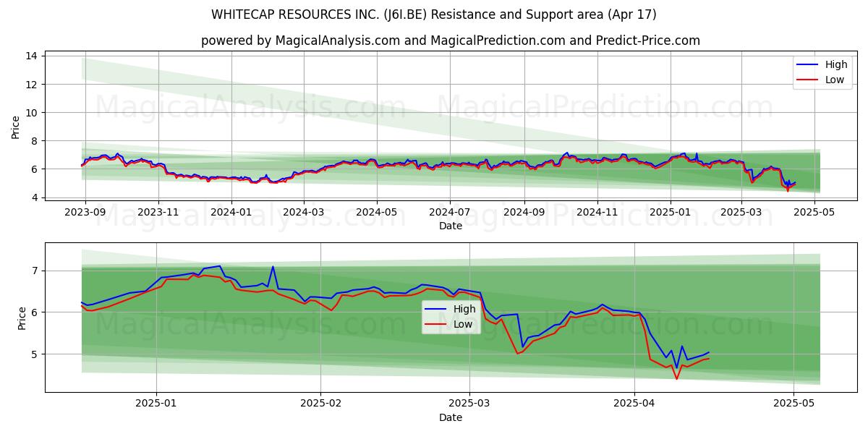Click the '2024-11' x-axis label
The height and width of the screenshot is (434, 868).
(x=597, y=212)
